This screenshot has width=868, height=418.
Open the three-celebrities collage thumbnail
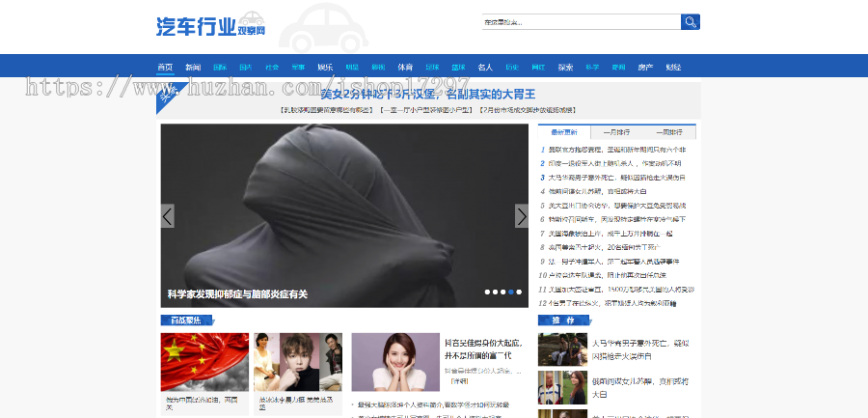click(x=298, y=362)
